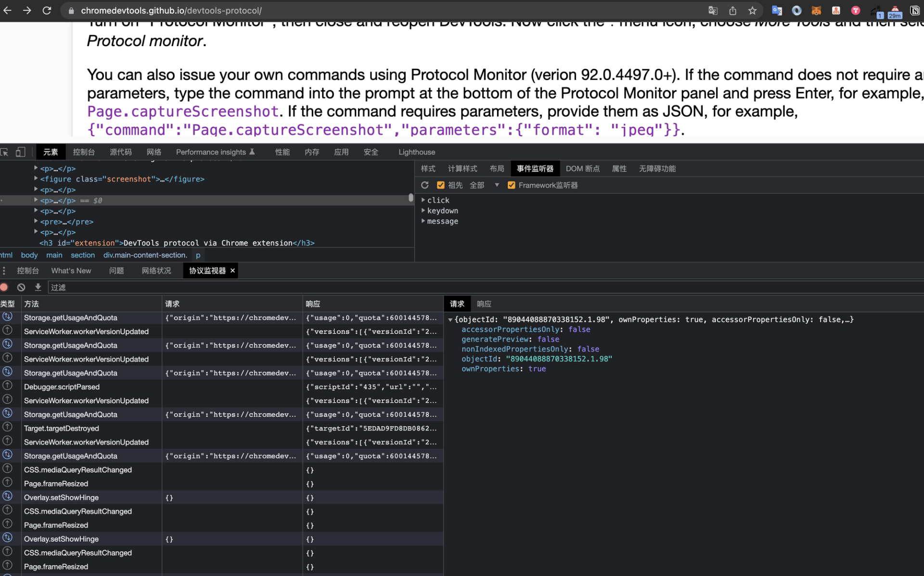The height and width of the screenshot is (576, 924).
Task: Click the Page.captureScreenshot command link
Action: pyautogui.click(x=182, y=111)
